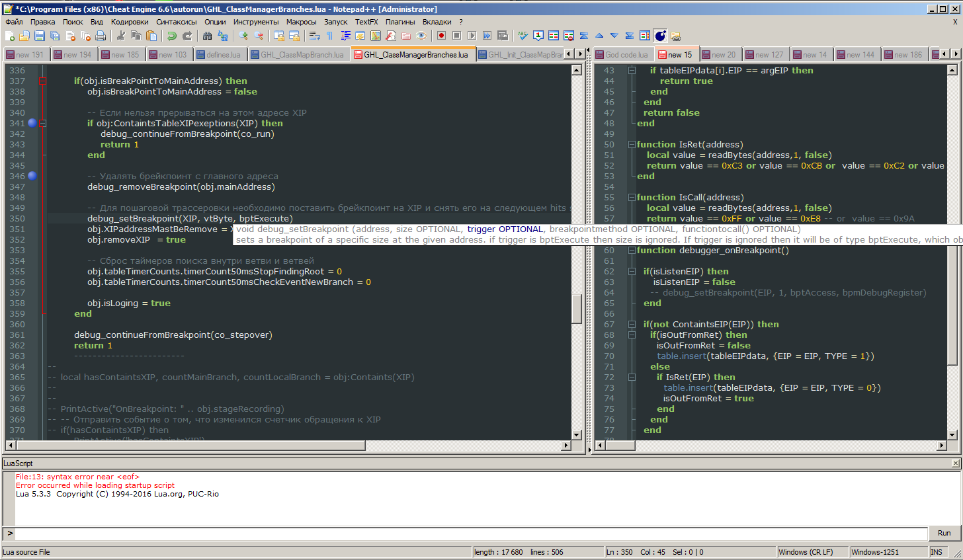Collapse the fold at line 72
963x560 pixels.
pos(632,377)
